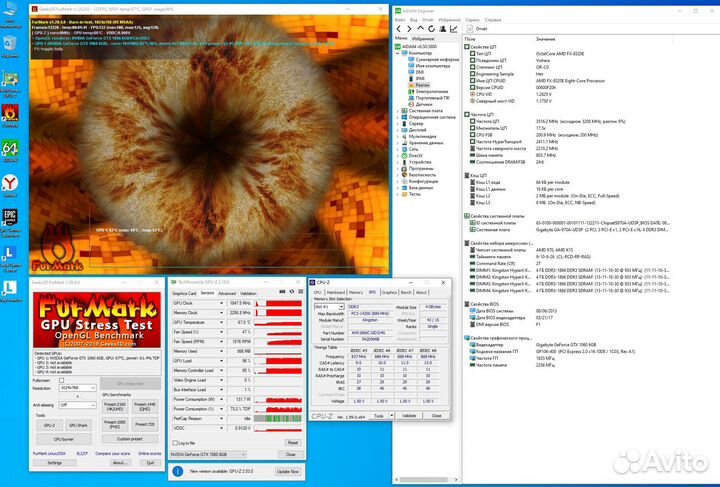
Task: Click the AIDA64 user profile toolbar icon
Action: (443, 29)
